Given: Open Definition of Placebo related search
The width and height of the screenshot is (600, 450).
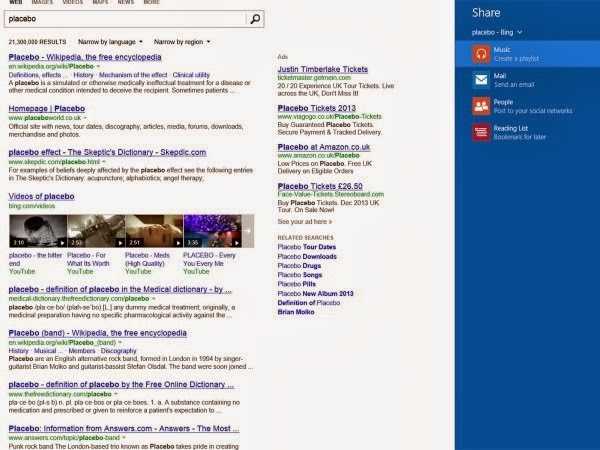Looking at the screenshot, I should pyautogui.click(x=309, y=303).
